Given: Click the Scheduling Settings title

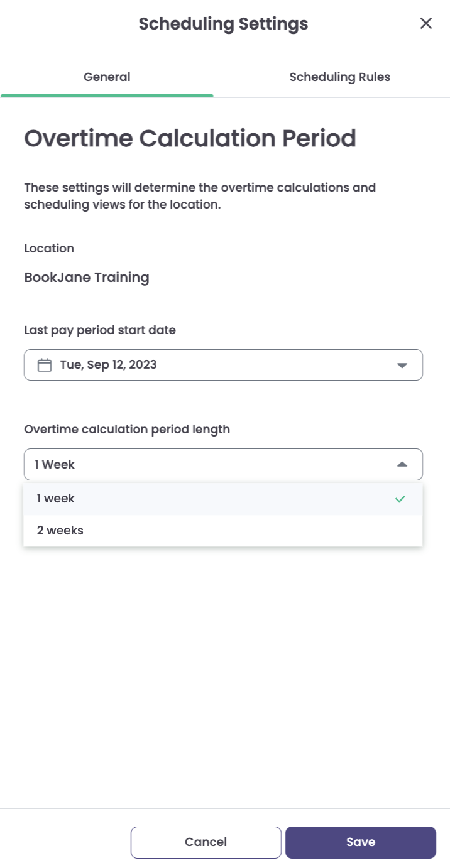Looking at the screenshot, I should click(223, 24).
